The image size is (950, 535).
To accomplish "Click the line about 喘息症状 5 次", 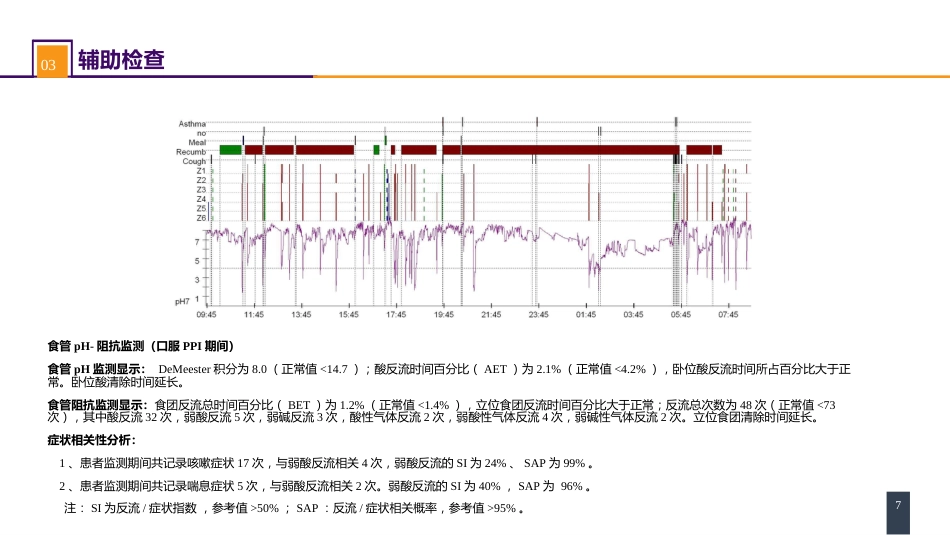I will (x=326, y=486).
